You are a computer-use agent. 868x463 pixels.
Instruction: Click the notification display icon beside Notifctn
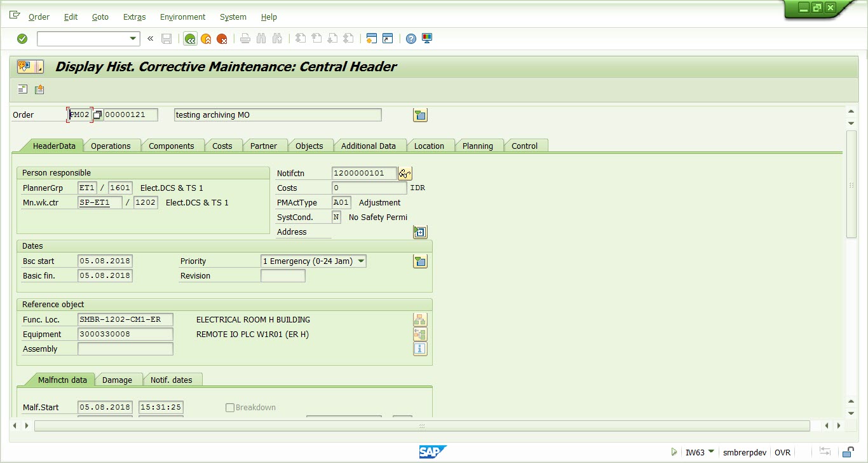pyautogui.click(x=405, y=173)
